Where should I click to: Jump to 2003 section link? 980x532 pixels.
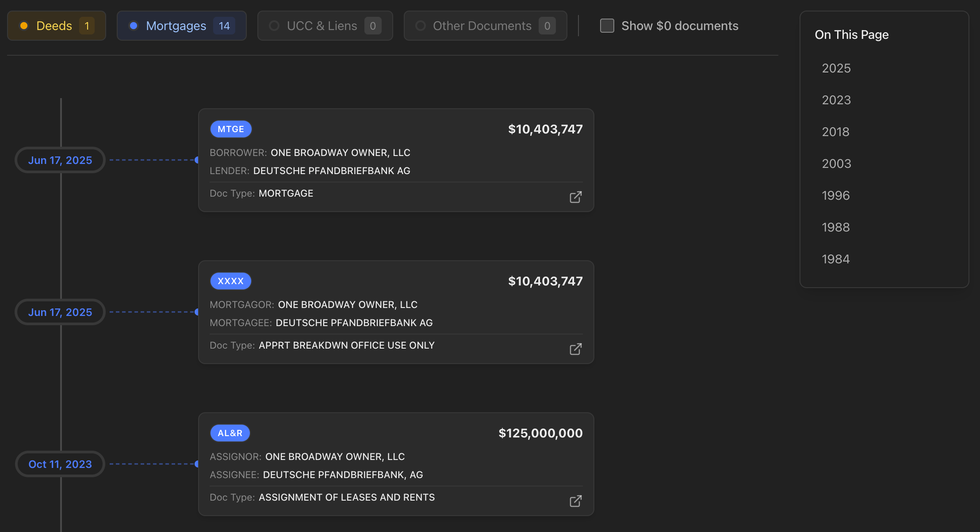point(836,163)
